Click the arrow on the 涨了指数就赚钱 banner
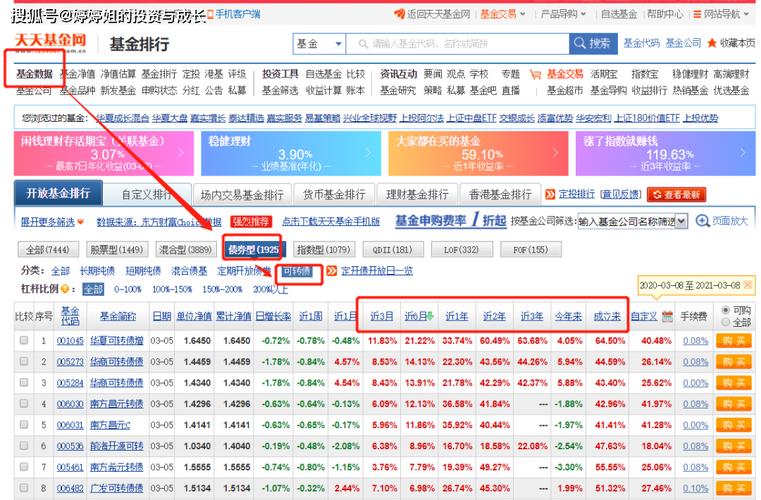Screen dimensions: 761x500 coord(743,152)
